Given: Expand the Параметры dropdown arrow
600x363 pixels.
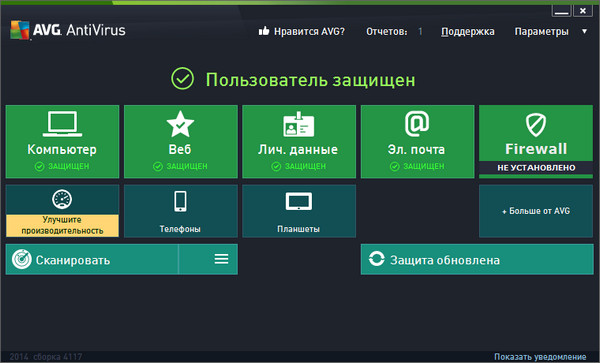Looking at the screenshot, I should [x=584, y=31].
